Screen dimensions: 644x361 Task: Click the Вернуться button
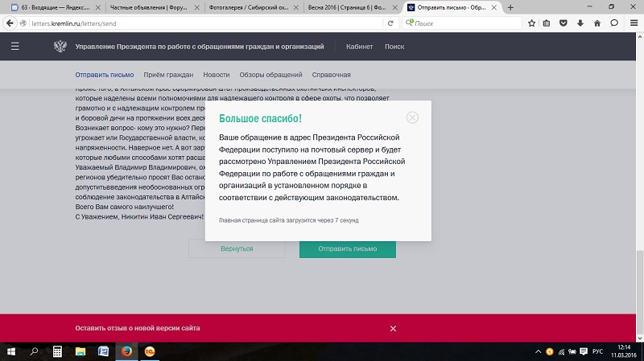coord(237,248)
